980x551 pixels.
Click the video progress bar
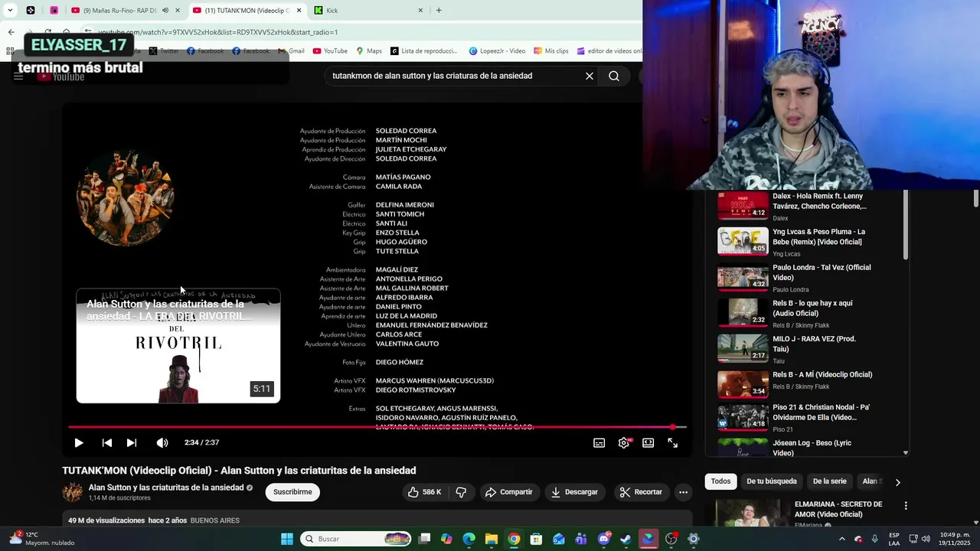(377, 427)
